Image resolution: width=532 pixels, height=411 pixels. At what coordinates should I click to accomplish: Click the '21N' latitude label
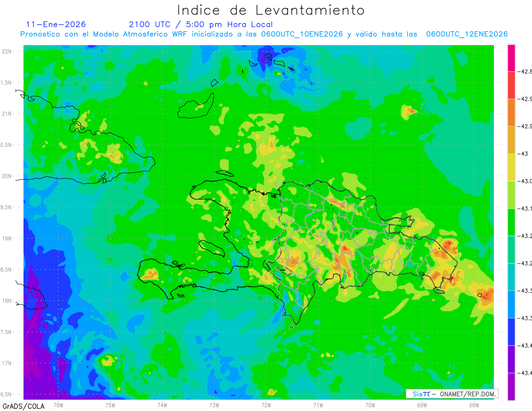(x=7, y=114)
